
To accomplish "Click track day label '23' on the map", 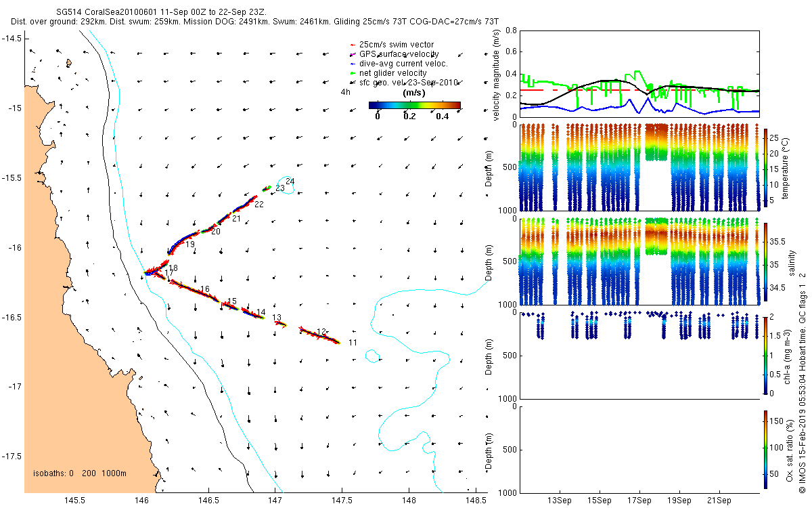I will point(279,188).
